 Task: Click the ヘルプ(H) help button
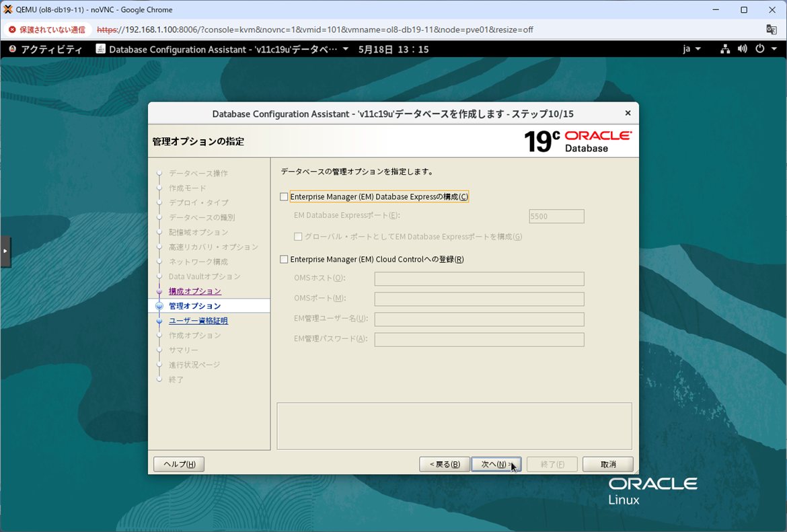[179, 464]
